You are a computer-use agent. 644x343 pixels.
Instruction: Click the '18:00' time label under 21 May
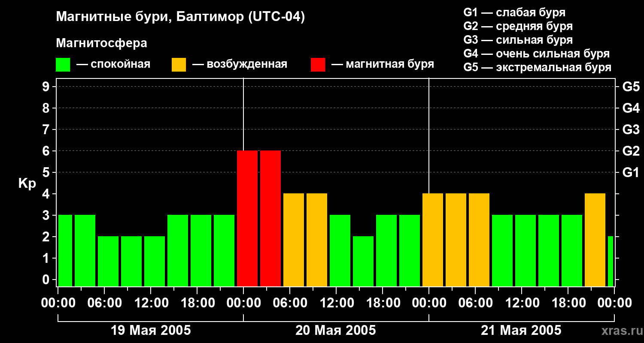coord(568,303)
